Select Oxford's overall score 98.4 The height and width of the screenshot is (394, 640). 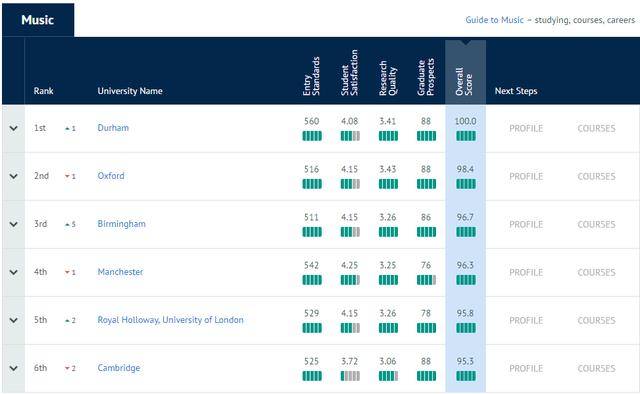(x=465, y=169)
